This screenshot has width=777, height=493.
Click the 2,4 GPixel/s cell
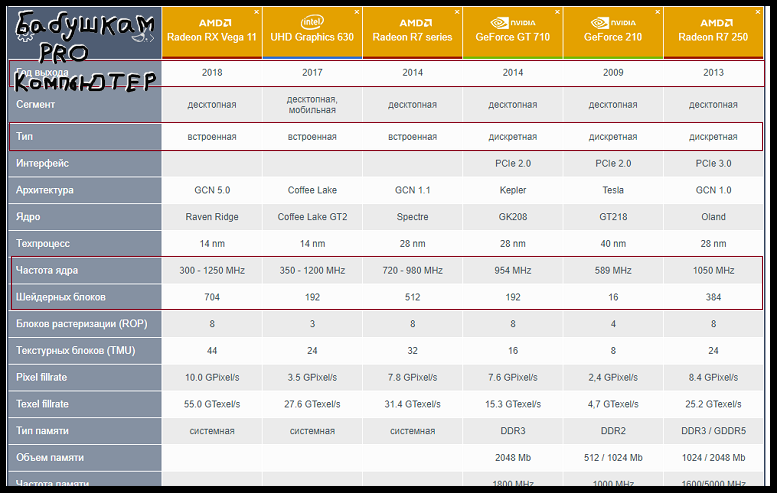(613, 378)
